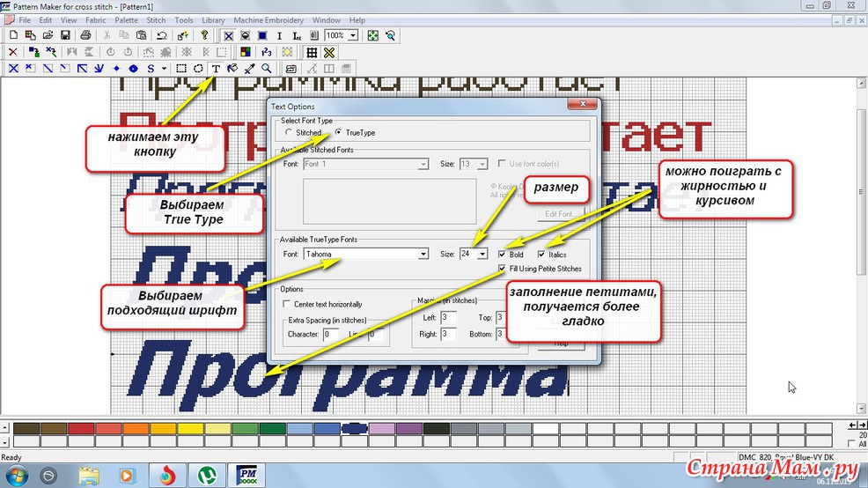Open the TrueType Size 24 dropdown

click(482, 255)
